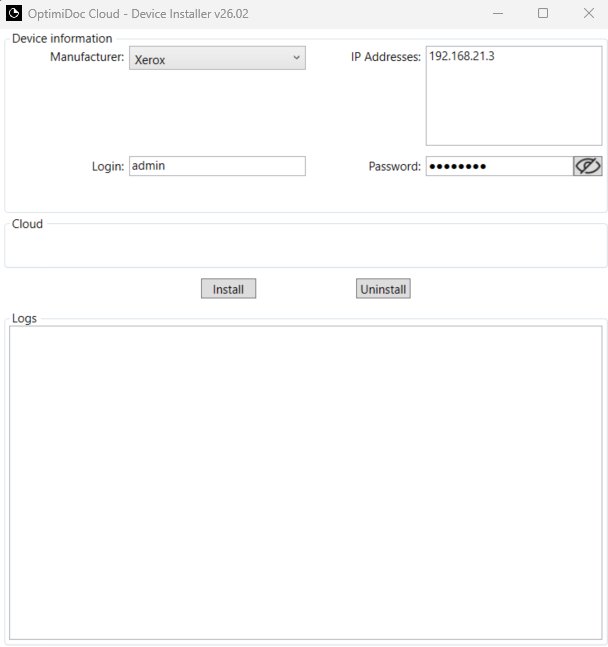Click inside the masked Password field
The height and width of the screenshot is (647, 608).
pos(498,166)
